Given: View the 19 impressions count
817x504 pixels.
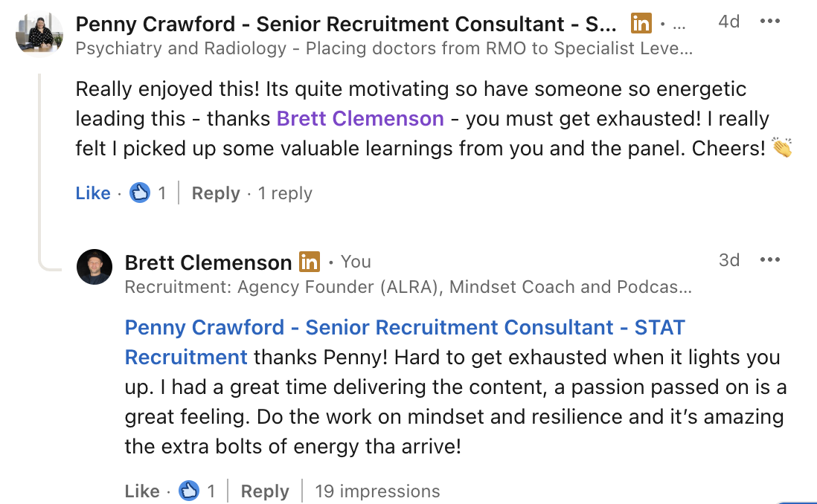Looking at the screenshot, I should [x=377, y=491].
